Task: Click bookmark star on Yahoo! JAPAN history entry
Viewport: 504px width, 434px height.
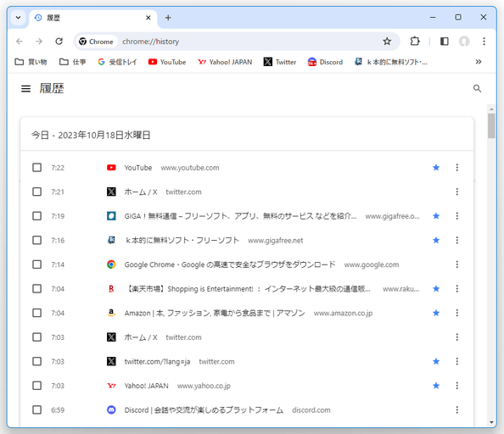Action: pos(436,386)
